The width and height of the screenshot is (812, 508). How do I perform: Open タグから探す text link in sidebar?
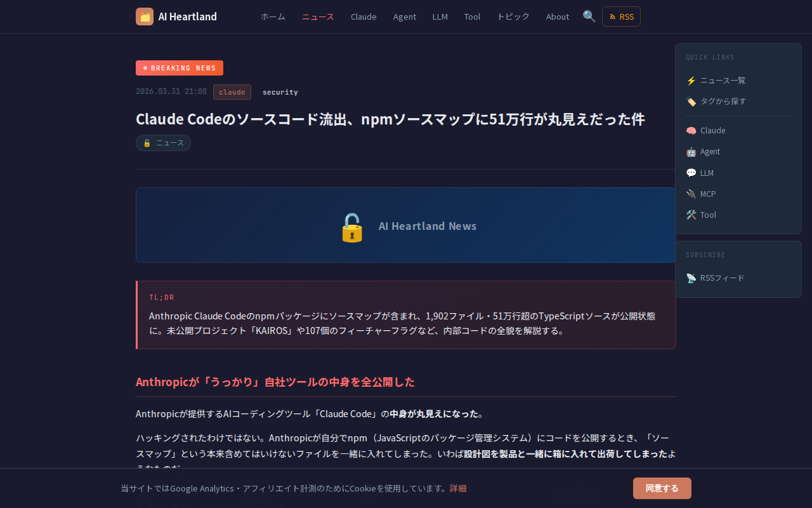pos(723,102)
